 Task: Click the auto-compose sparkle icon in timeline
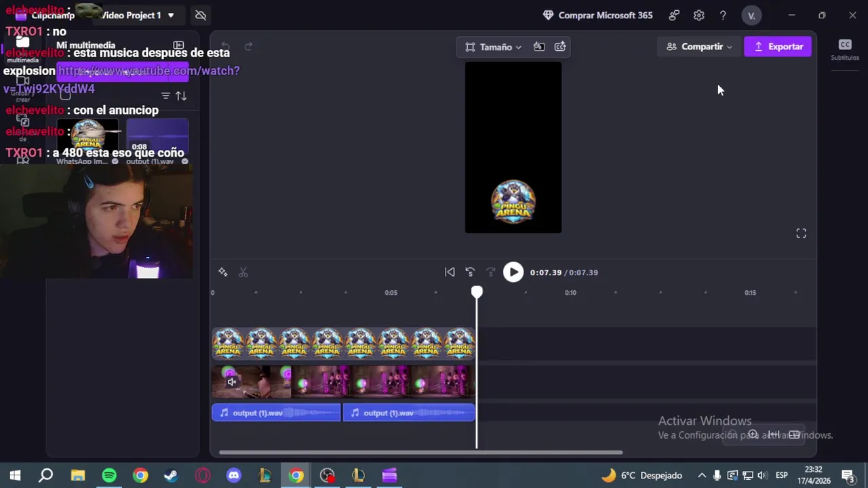point(223,272)
